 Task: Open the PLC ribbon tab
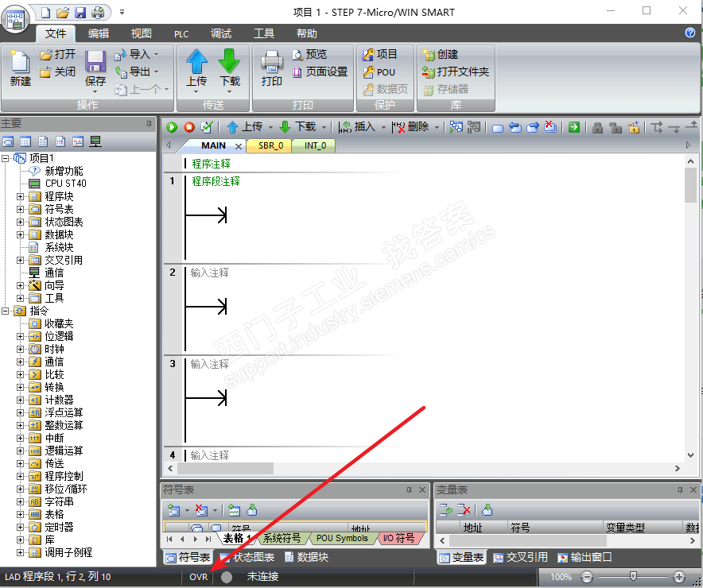(x=181, y=34)
